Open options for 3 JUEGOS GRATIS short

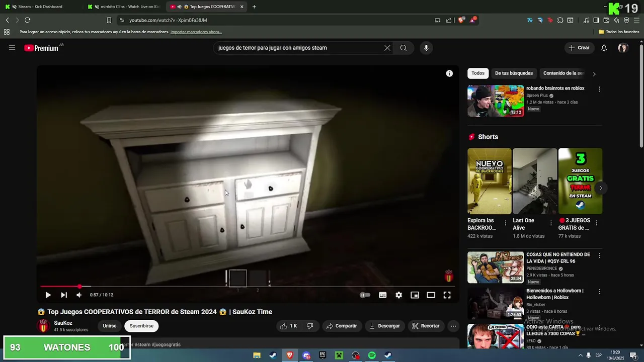tap(596, 223)
